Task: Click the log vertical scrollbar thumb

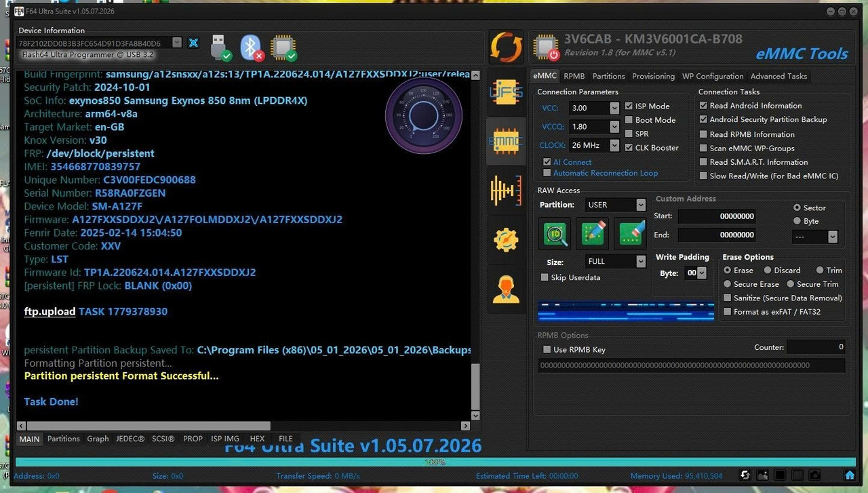Action: (x=475, y=387)
